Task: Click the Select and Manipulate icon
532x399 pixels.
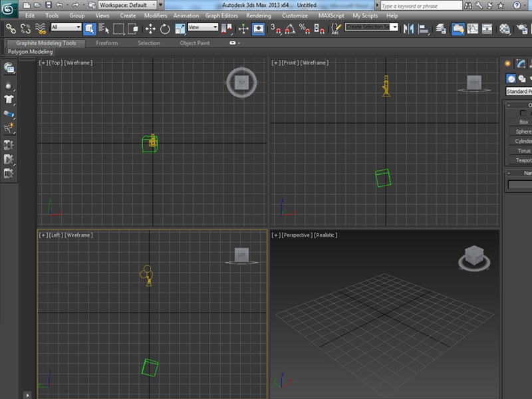Action: 243,29
